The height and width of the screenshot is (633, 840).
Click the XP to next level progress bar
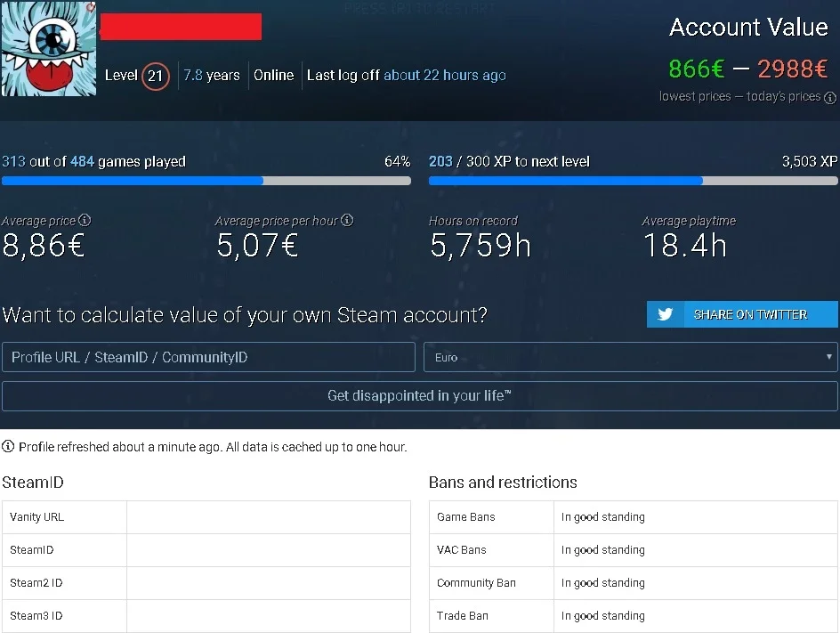point(634,181)
